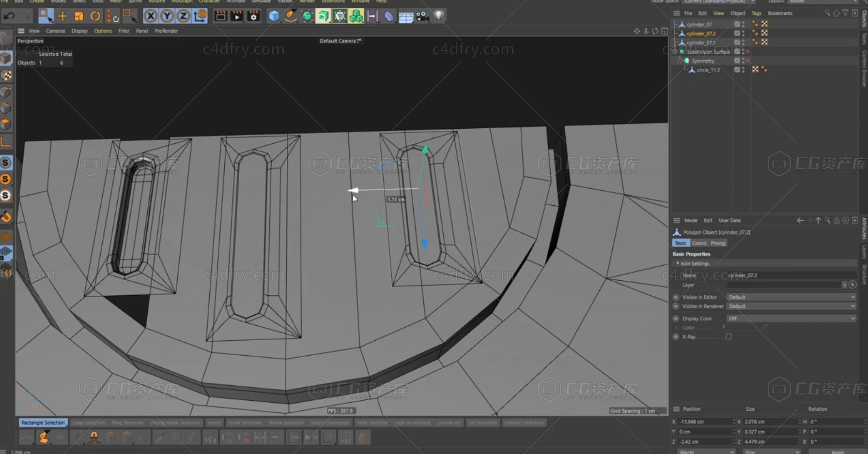Open the ProRender viewport menu
The image size is (868, 454).
click(x=166, y=31)
